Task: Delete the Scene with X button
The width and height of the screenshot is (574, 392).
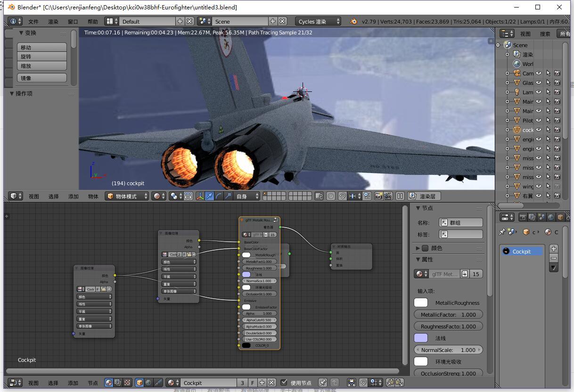Action: click(282, 21)
